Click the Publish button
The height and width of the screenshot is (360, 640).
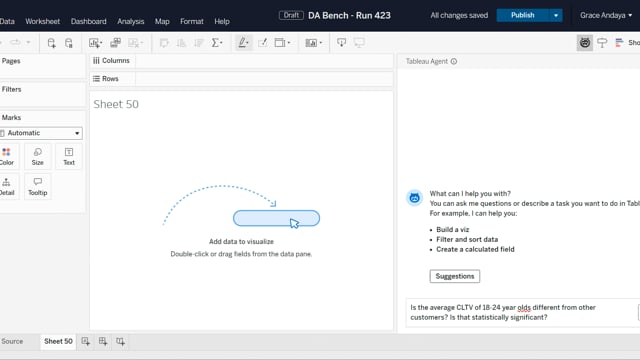pos(522,16)
